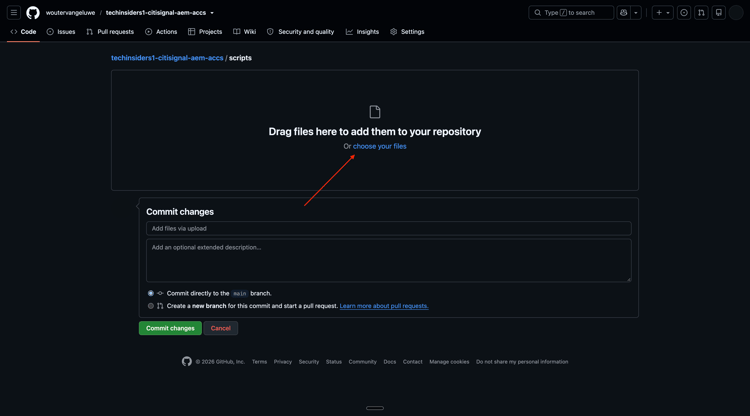Image resolution: width=750 pixels, height=416 pixels.
Task: Open the Status footer link
Action: [x=334, y=362]
